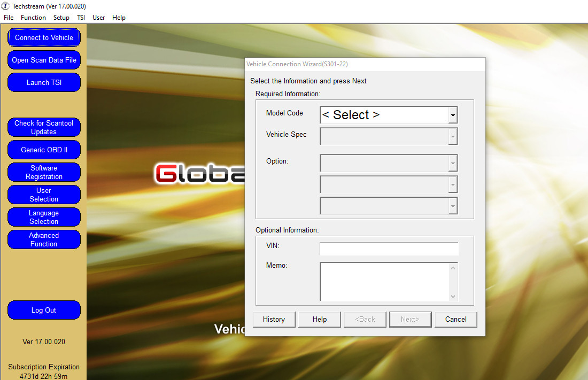Check for Scantool Updates
Viewport: 588px width, 380px height.
click(x=44, y=128)
